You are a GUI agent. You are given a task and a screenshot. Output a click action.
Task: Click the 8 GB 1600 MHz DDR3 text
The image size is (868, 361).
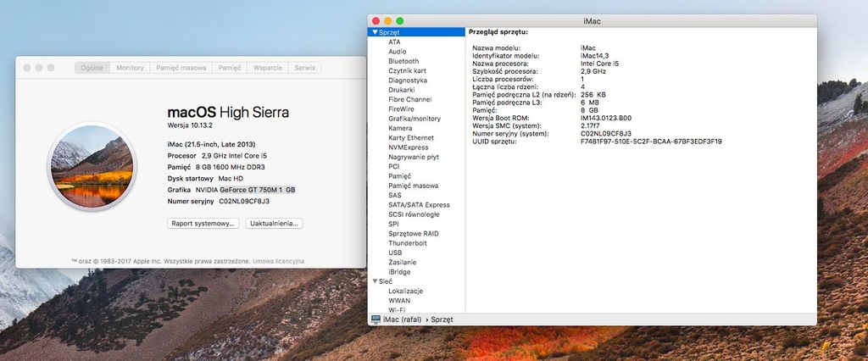pos(229,167)
